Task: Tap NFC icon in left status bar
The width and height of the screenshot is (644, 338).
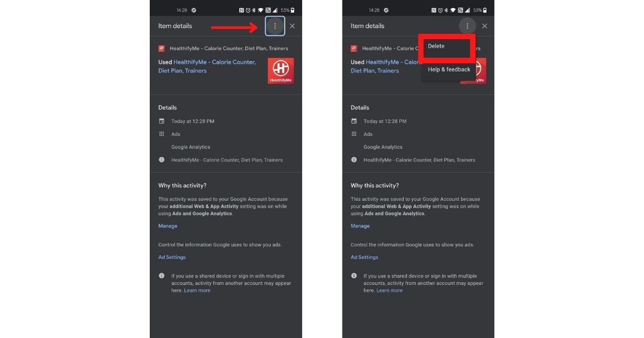Action: tap(241, 10)
